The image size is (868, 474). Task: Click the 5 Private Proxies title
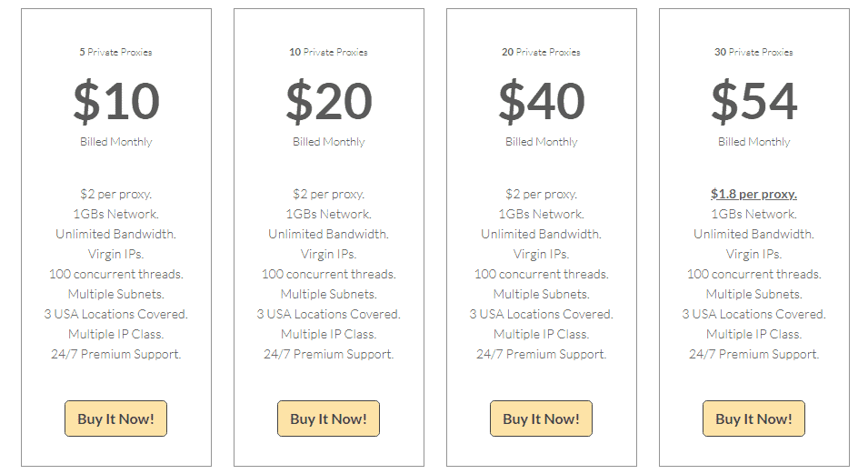tap(115, 52)
